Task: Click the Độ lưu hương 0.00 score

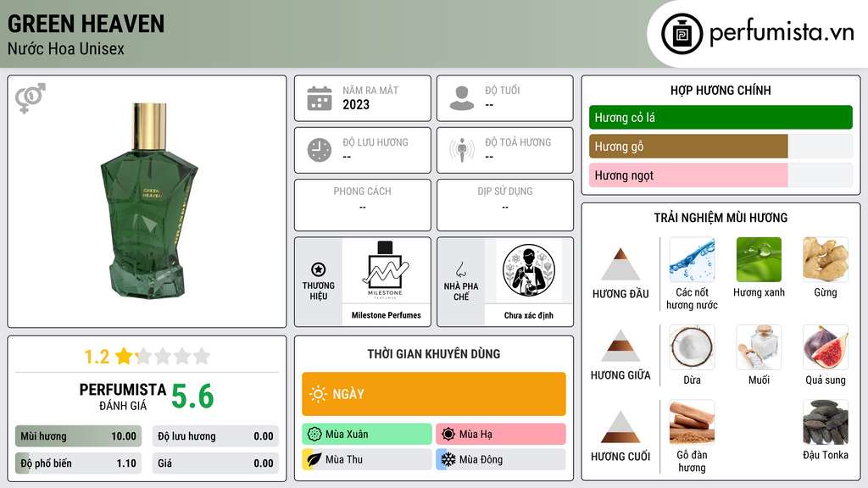Action: coord(215,436)
